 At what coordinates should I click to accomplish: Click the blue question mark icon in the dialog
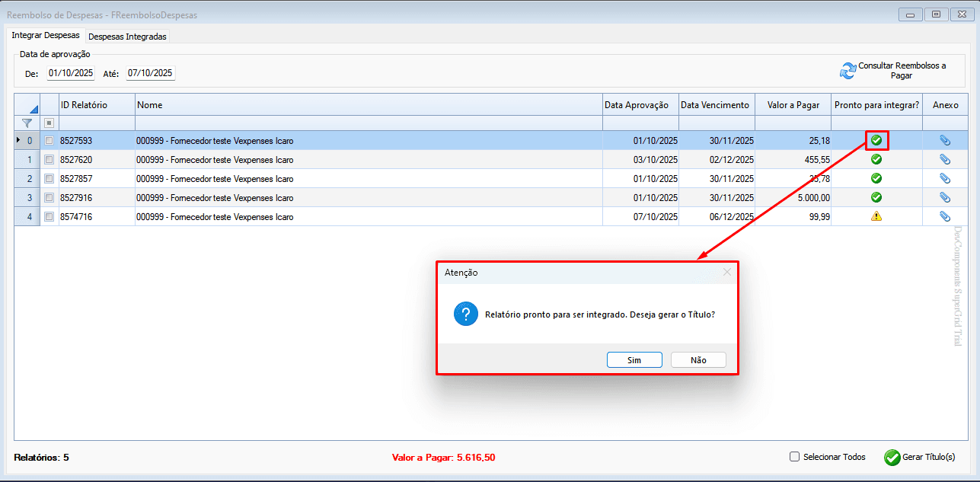466,314
